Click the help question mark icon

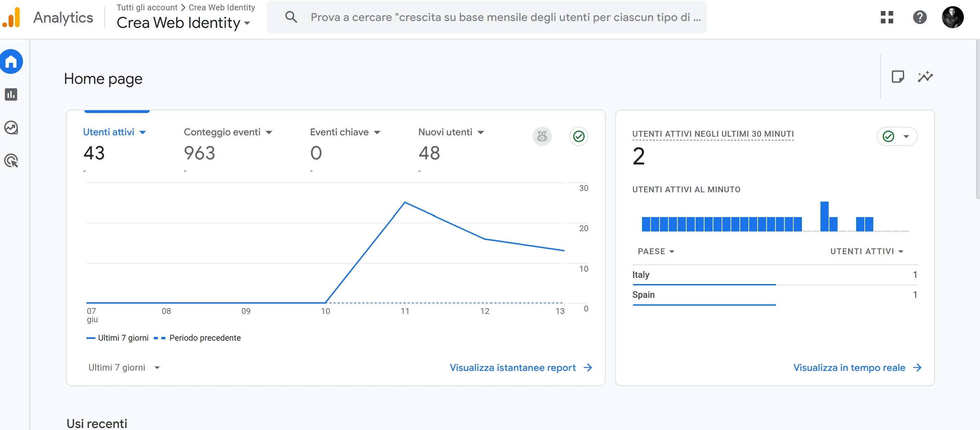point(920,17)
